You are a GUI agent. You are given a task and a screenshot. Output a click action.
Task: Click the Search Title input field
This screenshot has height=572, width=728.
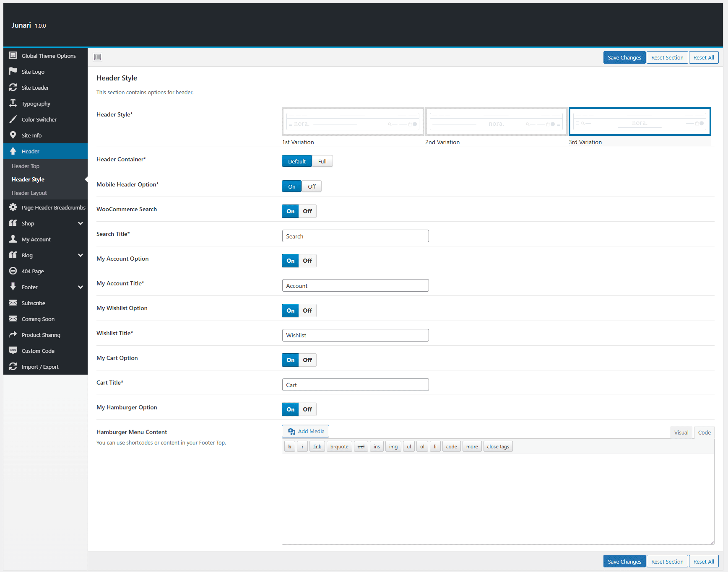355,236
